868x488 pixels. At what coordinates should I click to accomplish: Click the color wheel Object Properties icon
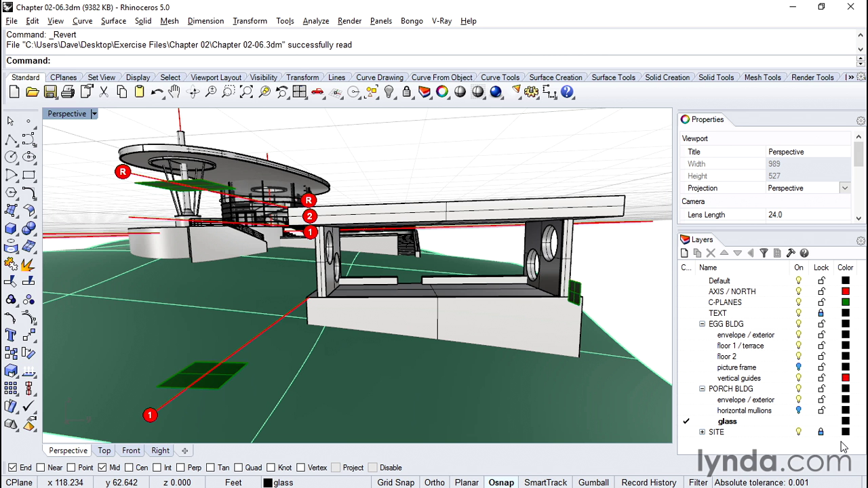click(x=442, y=92)
